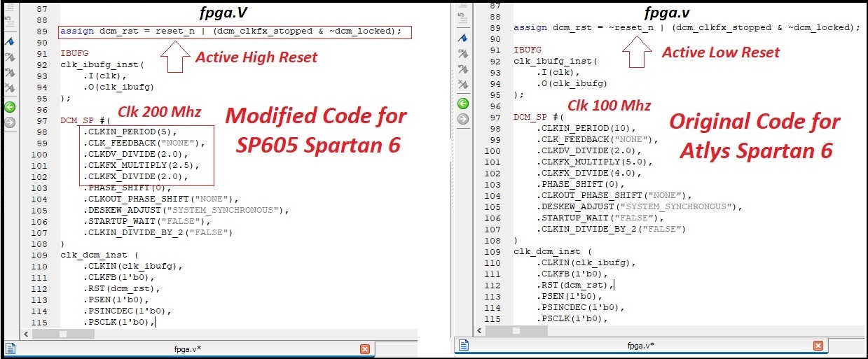Clear all bookmarks in right editor

(463, 85)
